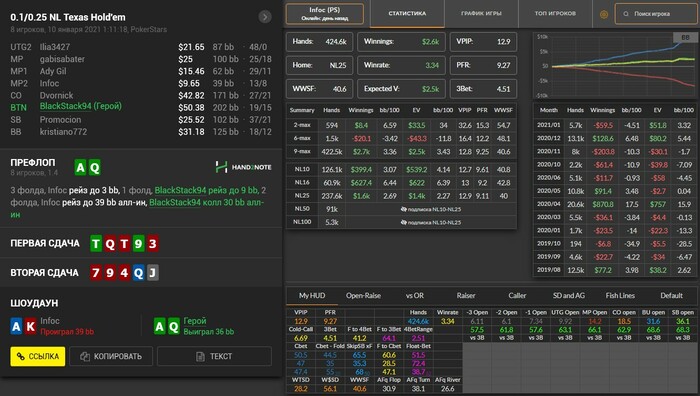
Task: Click the Hands 424.6k stat box
Action: tap(320, 42)
